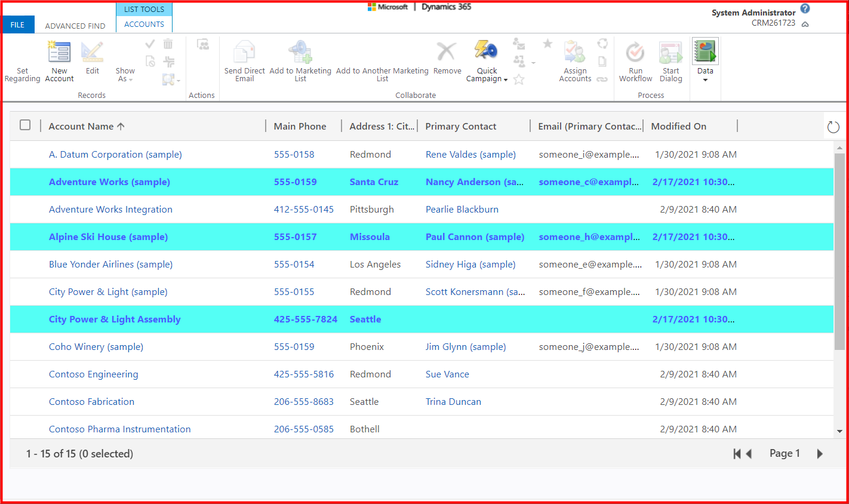This screenshot has width=849, height=504.
Task: Open the FILE tab
Action: click(x=18, y=24)
